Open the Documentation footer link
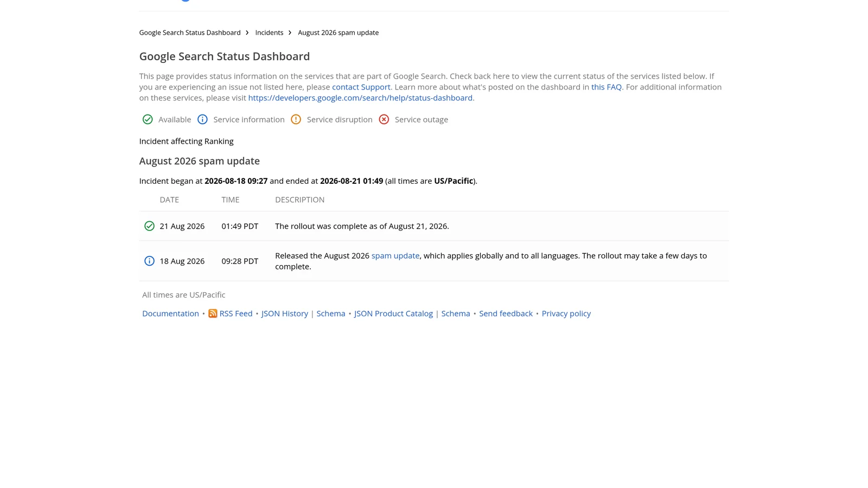 170,313
